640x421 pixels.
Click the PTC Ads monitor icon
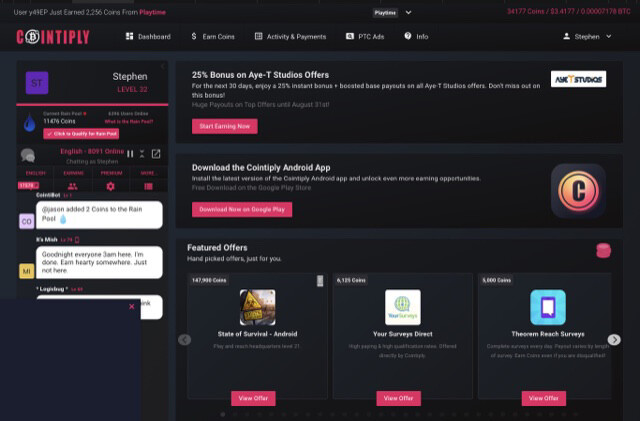click(350, 36)
